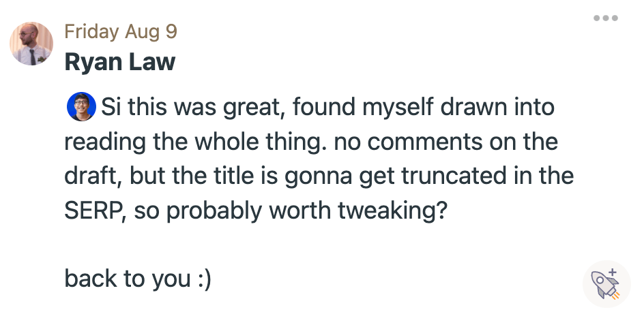The height and width of the screenshot is (312, 644).
Task: Open the three-dot more options menu
Action: click(x=605, y=18)
